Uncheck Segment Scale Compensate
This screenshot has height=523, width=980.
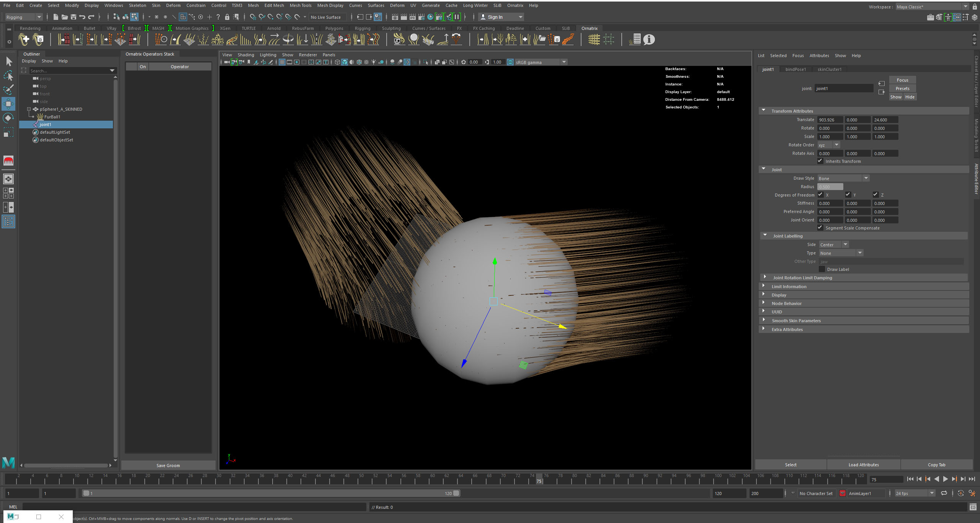[x=820, y=228]
